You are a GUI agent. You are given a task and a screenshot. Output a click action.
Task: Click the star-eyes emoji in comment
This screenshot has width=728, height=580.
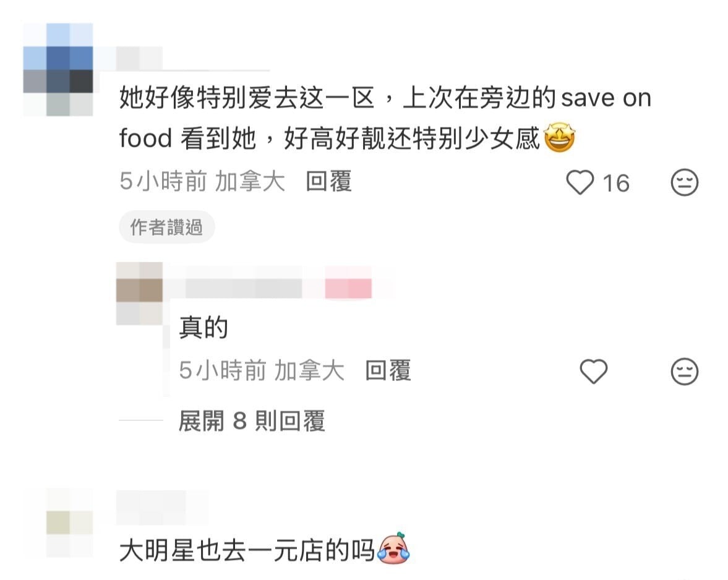(x=560, y=139)
